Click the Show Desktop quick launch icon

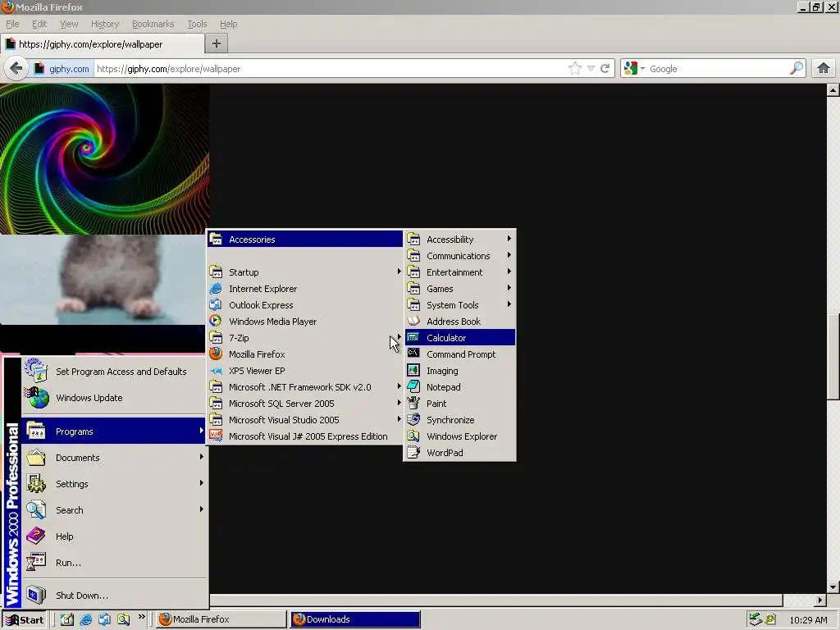(67, 619)
